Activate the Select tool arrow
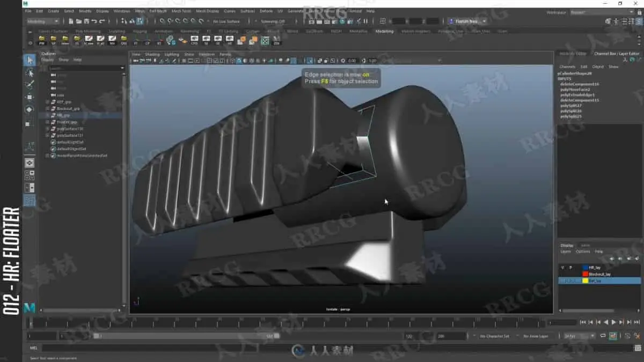The width and height of the screenshot is (644, 362). [x=30, y=60]
